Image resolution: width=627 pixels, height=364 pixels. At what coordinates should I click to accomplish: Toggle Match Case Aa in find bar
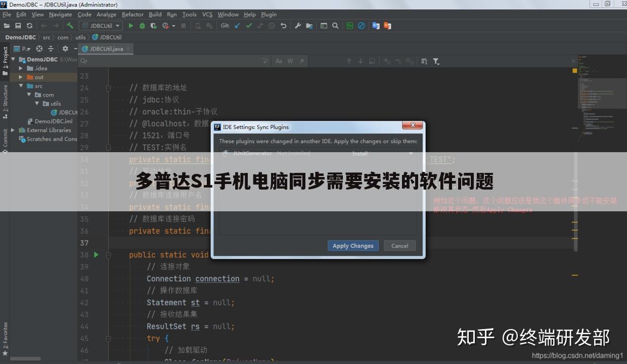point(279,61)
